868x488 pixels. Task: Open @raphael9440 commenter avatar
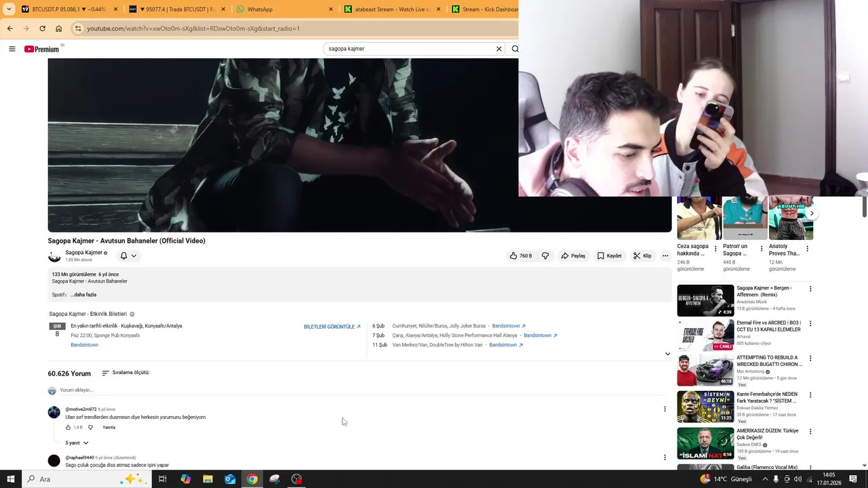click(54, 461)
